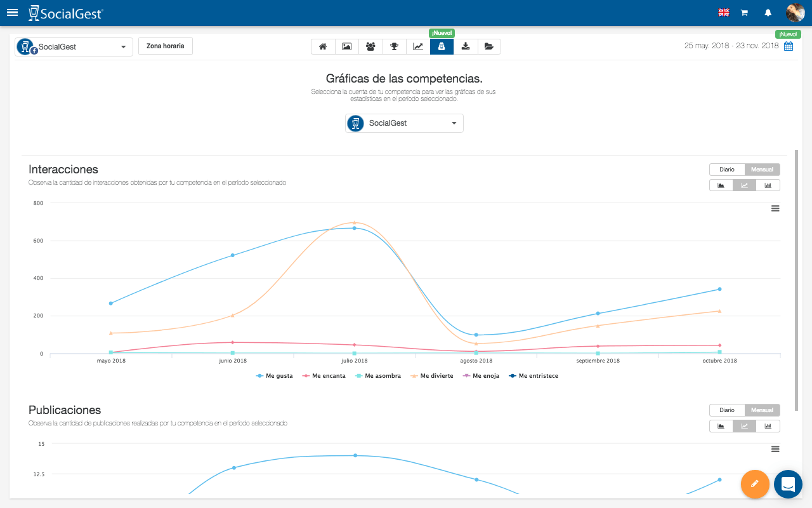Open notifications bell

pos(768,13)
